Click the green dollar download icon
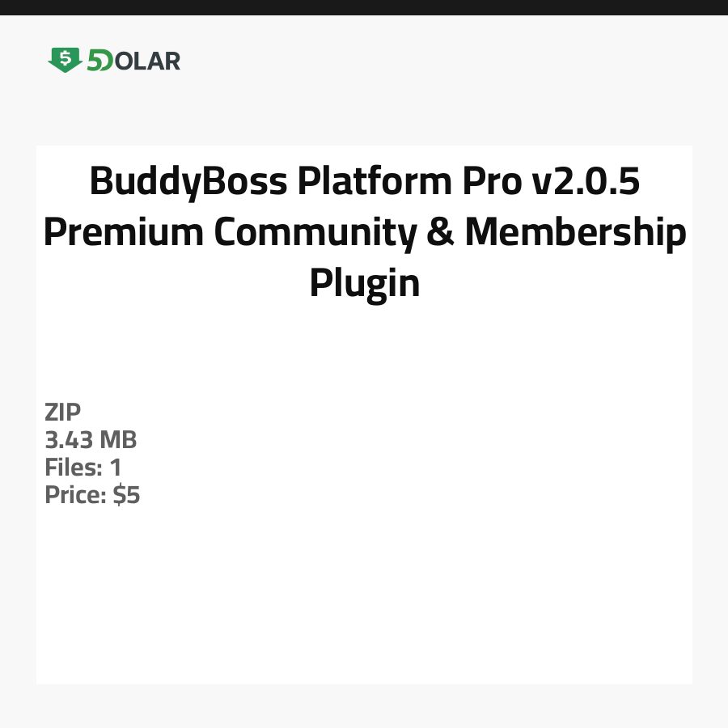The image size is (728, 728). click(x=65, y=60)
